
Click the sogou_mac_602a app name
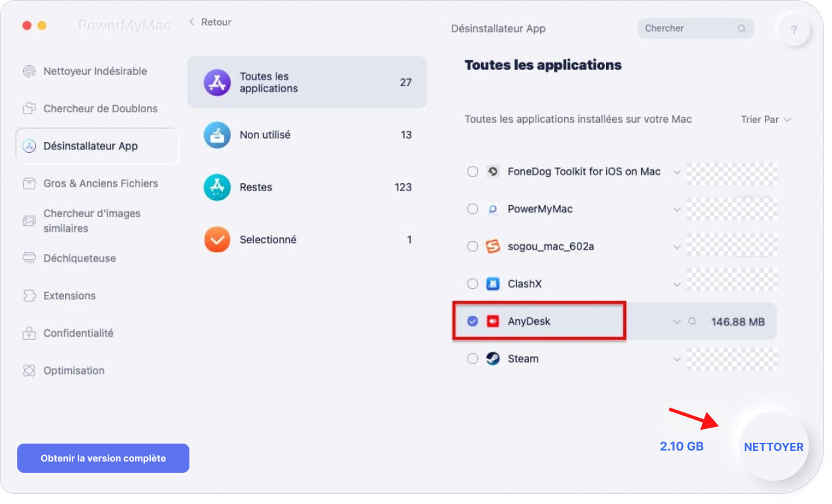[551, 246]
